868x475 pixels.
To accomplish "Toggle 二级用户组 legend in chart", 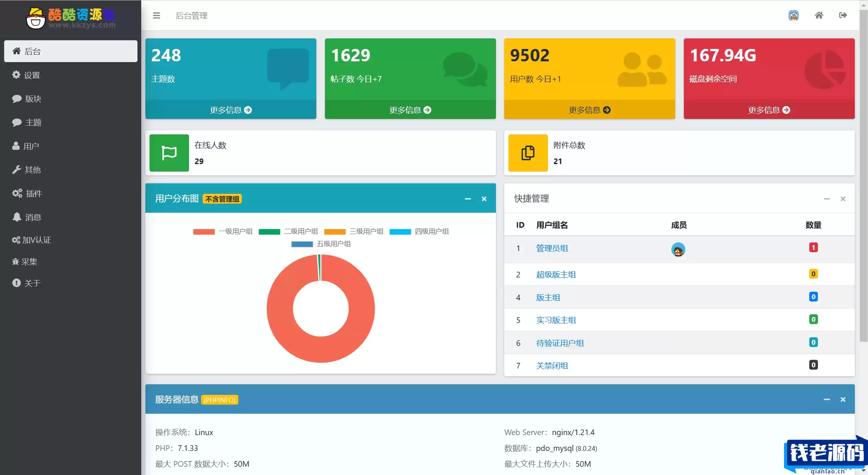I will 288,231.
